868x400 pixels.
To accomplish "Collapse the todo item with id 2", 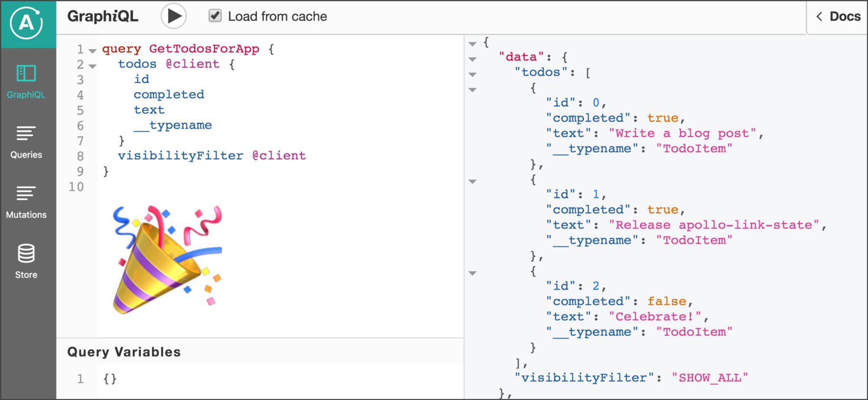I will 473,273.
